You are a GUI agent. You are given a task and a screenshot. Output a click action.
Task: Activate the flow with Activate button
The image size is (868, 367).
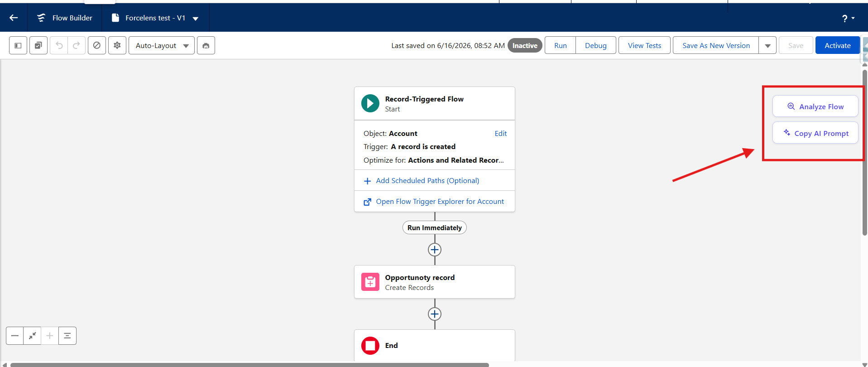[x=837, y=45]
